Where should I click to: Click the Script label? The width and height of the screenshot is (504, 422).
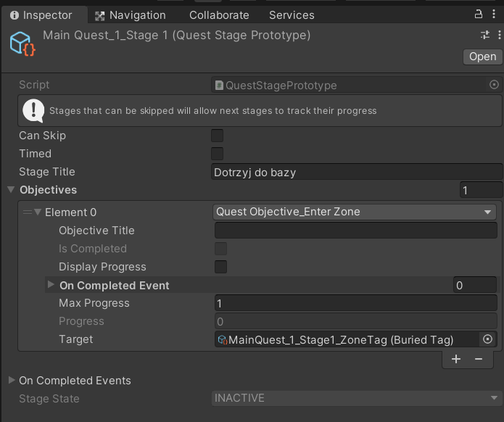click(34, 85)
